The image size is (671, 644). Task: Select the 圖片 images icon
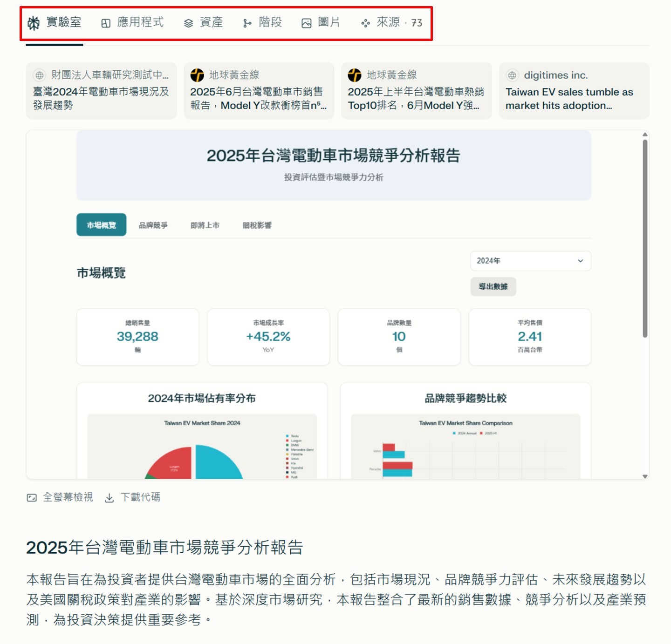pos(306,21)
